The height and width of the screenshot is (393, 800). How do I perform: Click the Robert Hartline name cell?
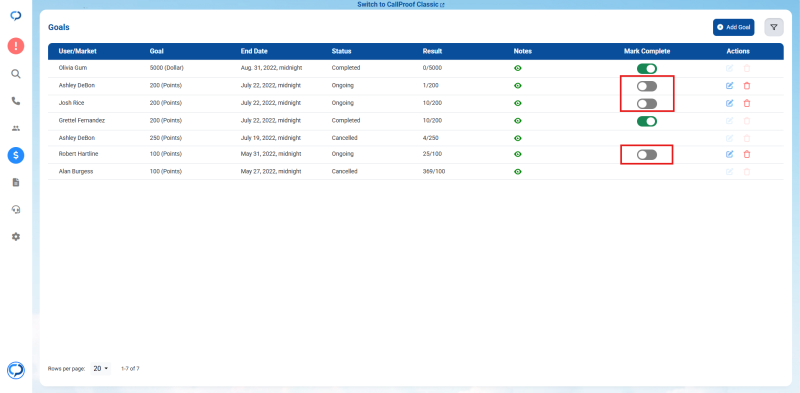point(79,154)
